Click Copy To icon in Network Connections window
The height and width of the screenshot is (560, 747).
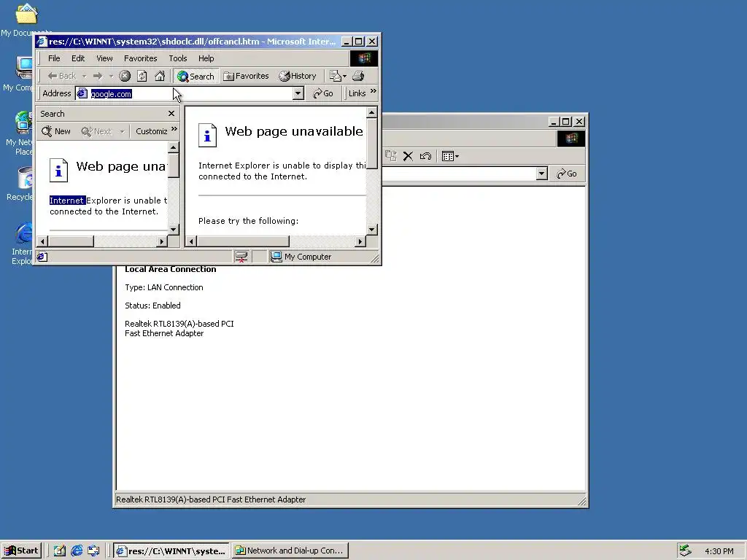(391, 156)
